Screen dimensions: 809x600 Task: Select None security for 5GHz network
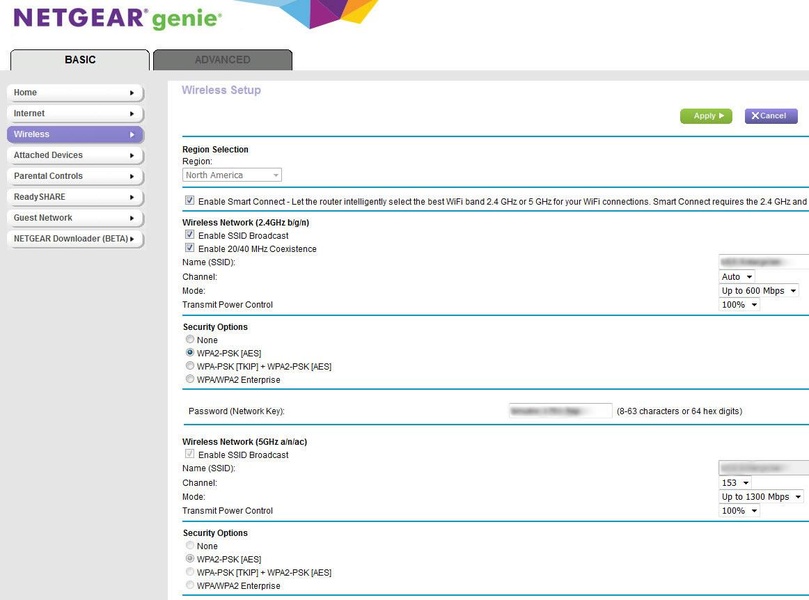click(190, 545)
